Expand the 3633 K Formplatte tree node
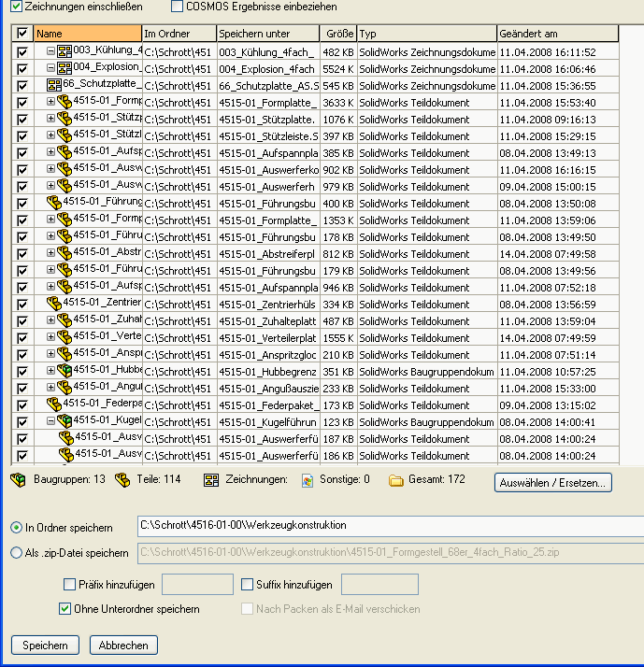Viewport: 644px width, 667px height. pyautogui.click(x=50, y=101)
